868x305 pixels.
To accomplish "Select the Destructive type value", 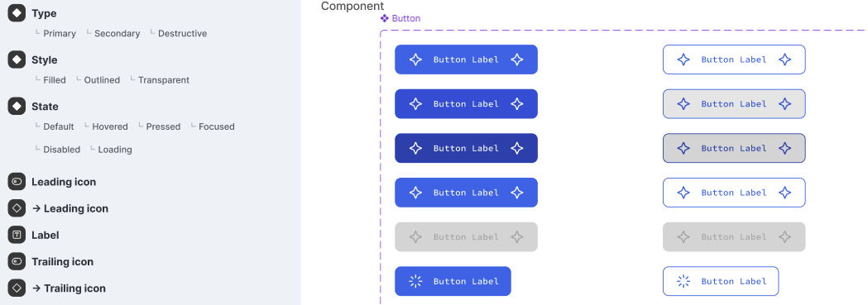I will (182, 34).
